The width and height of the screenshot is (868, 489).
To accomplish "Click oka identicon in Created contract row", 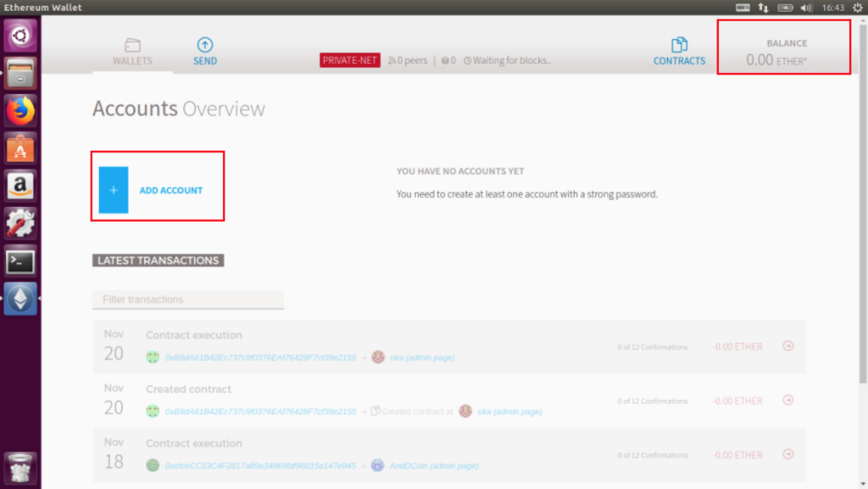I will [465, 411].
